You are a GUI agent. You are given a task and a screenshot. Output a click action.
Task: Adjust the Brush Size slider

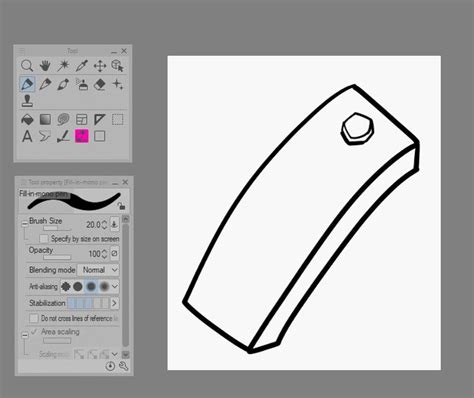[57, 228]
